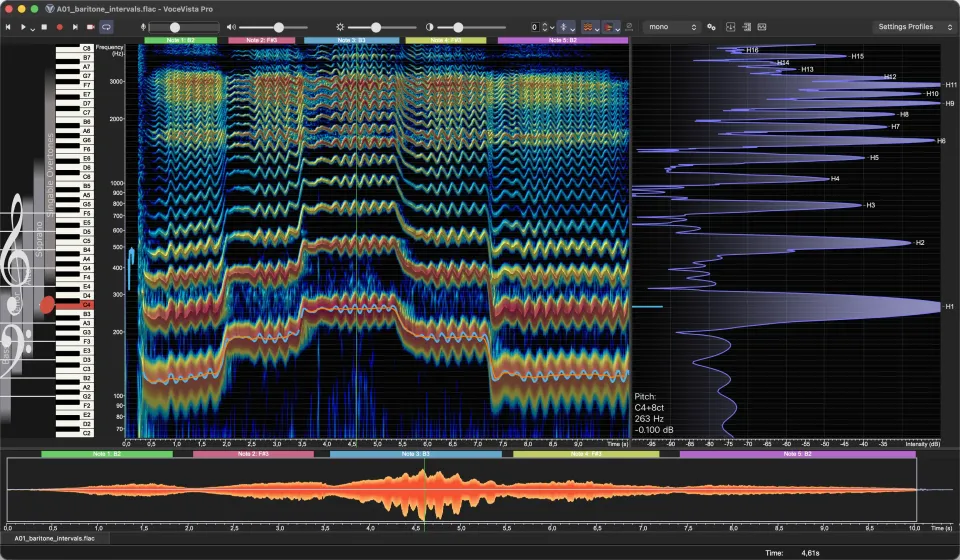Click the stepper arrows beside the 0 field
This screenshot has height=560, width=960.
pyautogui.click(x=544, y=27)
